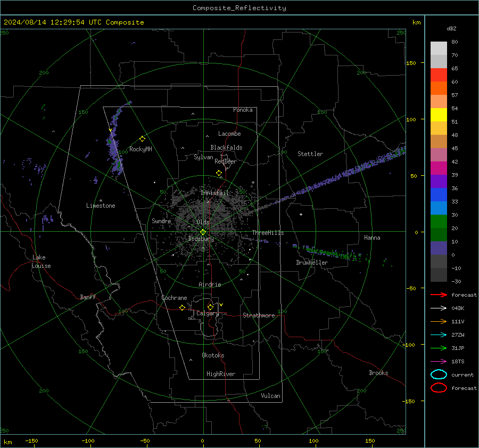This screenshot has height=448, width=479.
Task: Click the Ponoka label
Action: pos(243,110)
